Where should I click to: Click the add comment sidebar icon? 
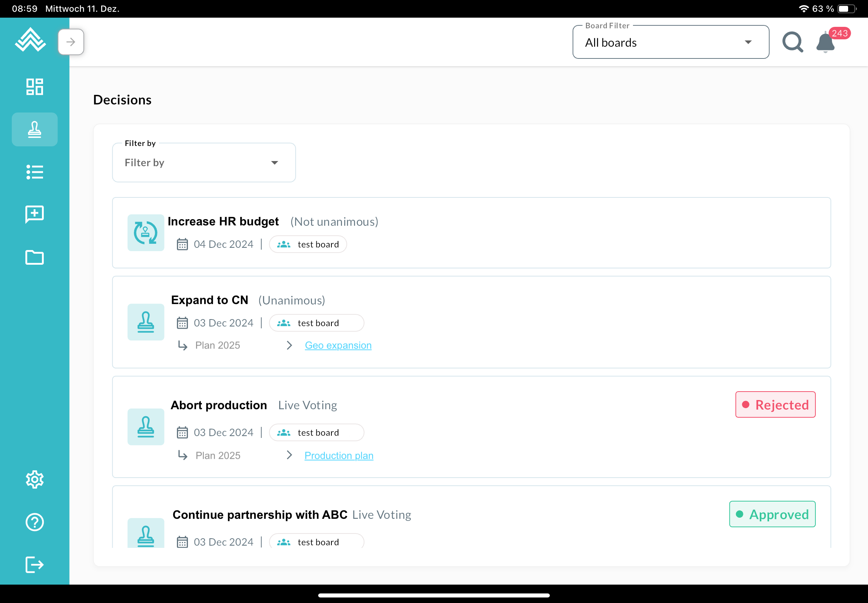[x=34, y=215]
